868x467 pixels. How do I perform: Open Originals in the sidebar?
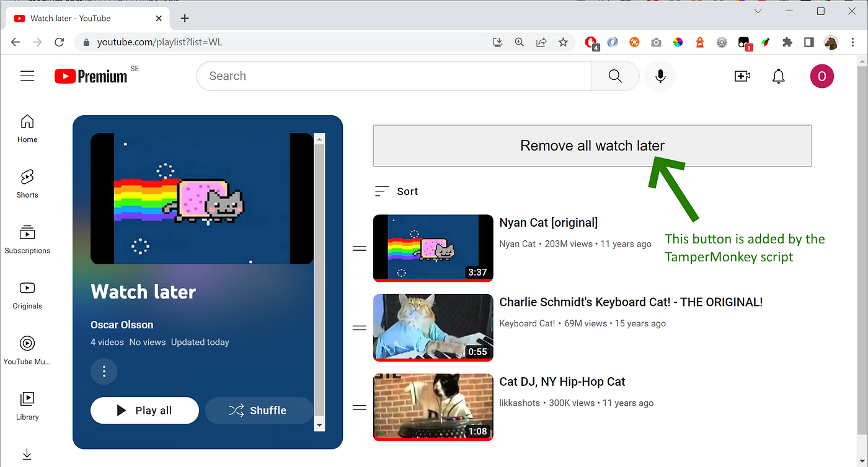click(x=27, y=295)
